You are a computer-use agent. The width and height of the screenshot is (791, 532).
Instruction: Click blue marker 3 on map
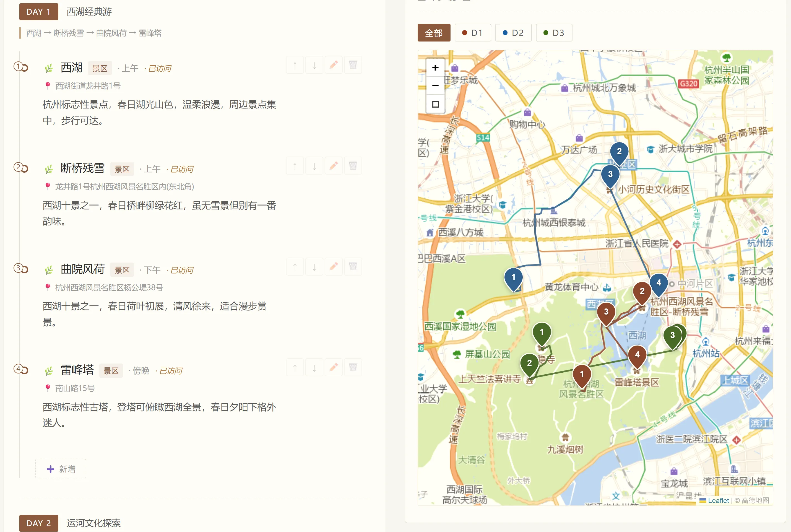pos(610,176)
